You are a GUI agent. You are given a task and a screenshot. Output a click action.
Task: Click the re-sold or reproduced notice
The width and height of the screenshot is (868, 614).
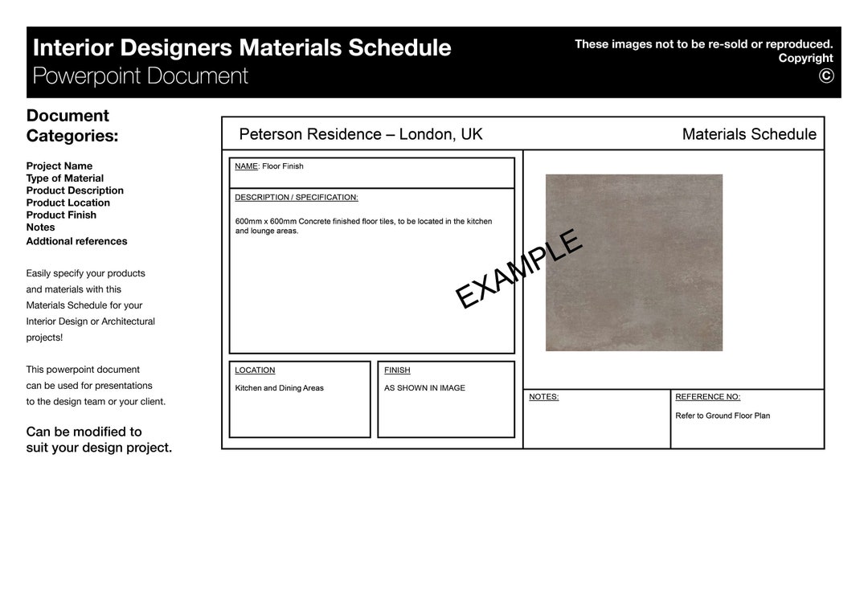[x=704, y=44]
